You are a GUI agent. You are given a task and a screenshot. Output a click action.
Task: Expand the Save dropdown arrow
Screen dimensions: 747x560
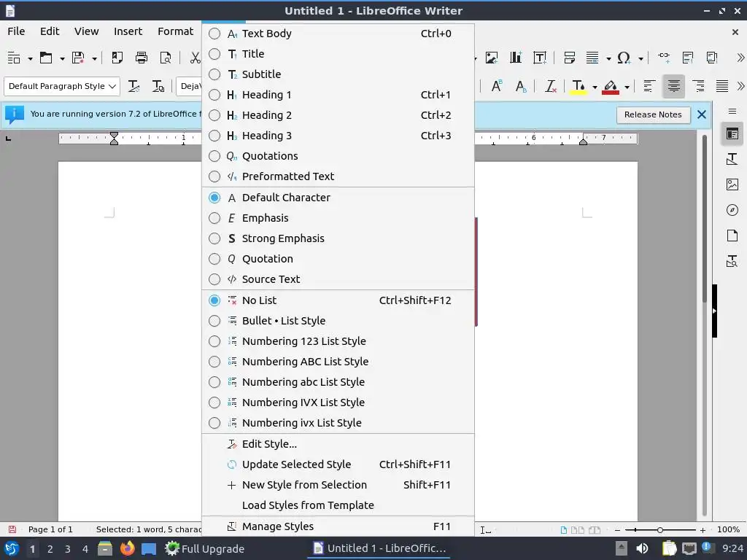coord(94,58)
